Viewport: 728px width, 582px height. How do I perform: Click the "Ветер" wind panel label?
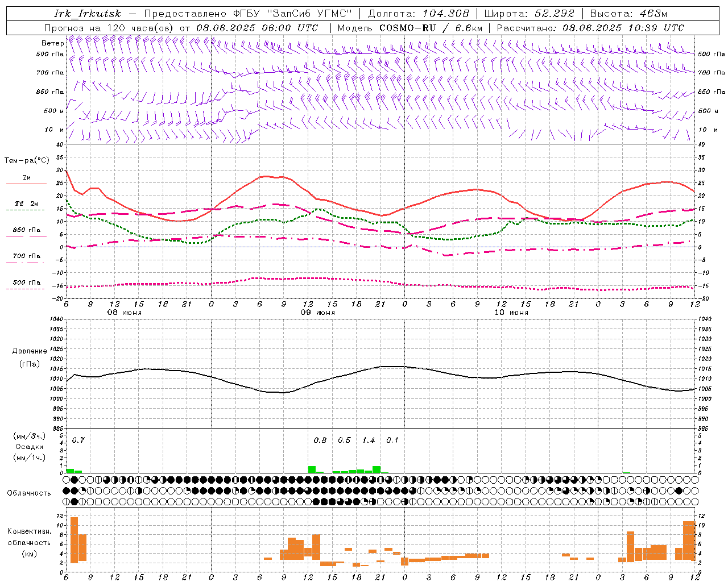(x=52, y=43)
